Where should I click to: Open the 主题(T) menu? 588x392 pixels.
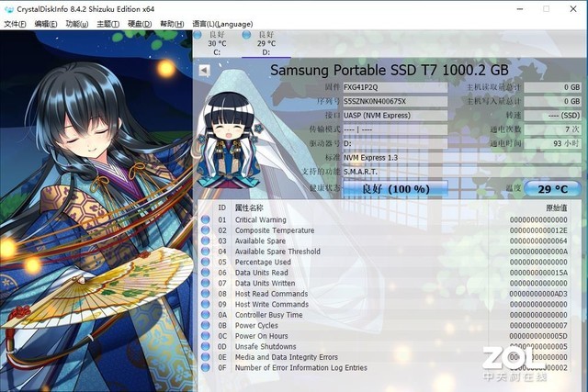(x=108, y=24)
